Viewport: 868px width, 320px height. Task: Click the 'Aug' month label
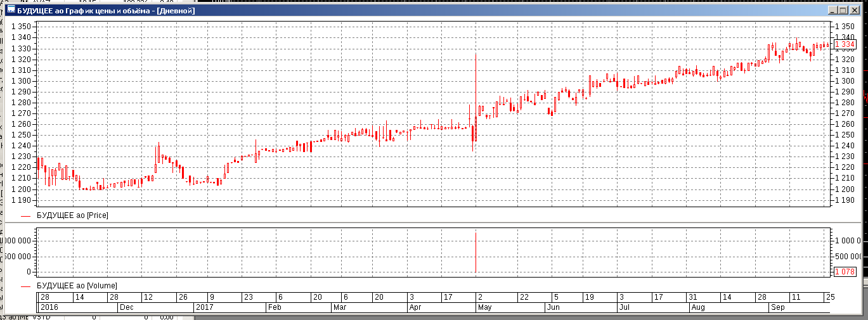click(x=698, y=307)
